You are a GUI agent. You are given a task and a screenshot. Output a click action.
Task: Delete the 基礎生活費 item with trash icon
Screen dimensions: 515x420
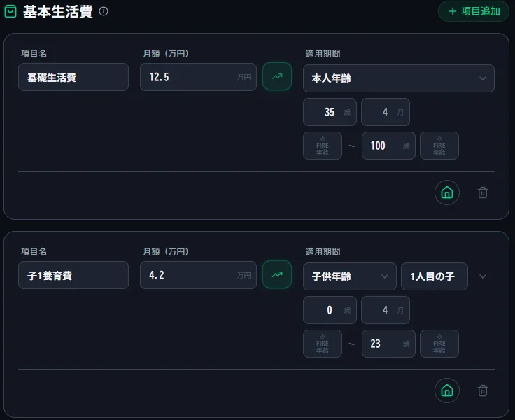tap(483, 192)
